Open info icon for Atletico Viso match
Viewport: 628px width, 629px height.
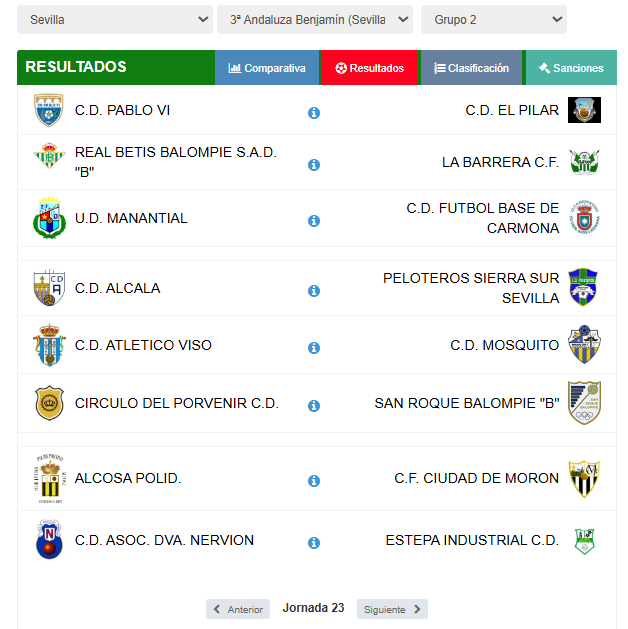pyautogui.click(x=314, y=348)
